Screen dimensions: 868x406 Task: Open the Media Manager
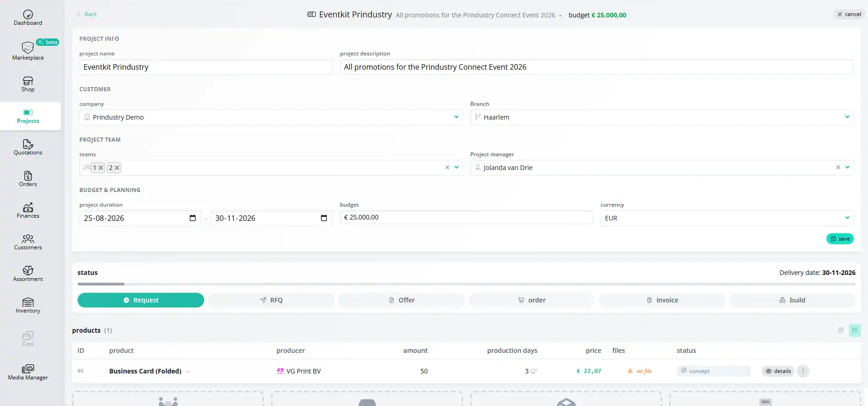(x=28, y=373)
